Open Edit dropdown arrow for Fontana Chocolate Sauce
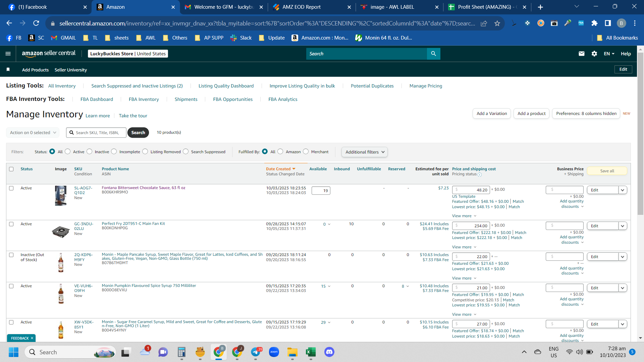This screenshot has width=644, height=362. [x=623, y=190]
